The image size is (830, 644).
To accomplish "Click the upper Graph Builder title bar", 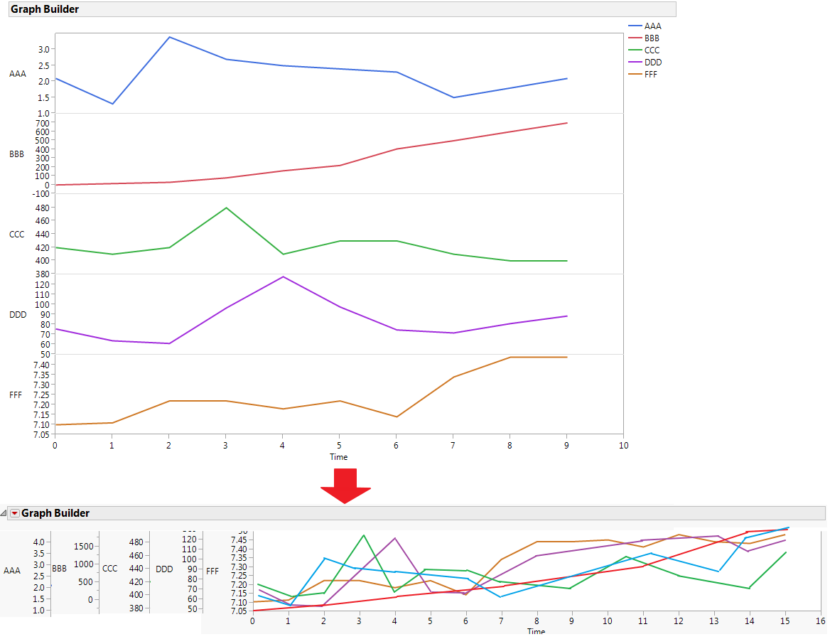I will pyautogui.click(x=342, y=9).
